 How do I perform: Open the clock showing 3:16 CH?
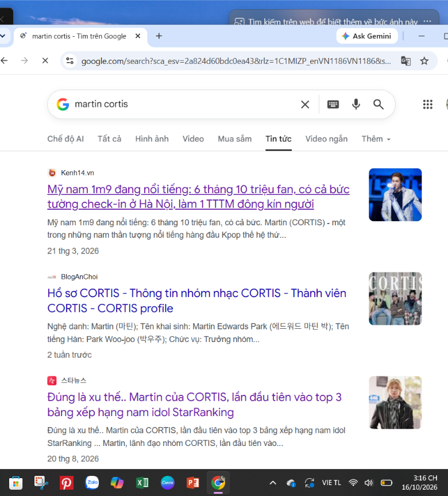(419, 482)
